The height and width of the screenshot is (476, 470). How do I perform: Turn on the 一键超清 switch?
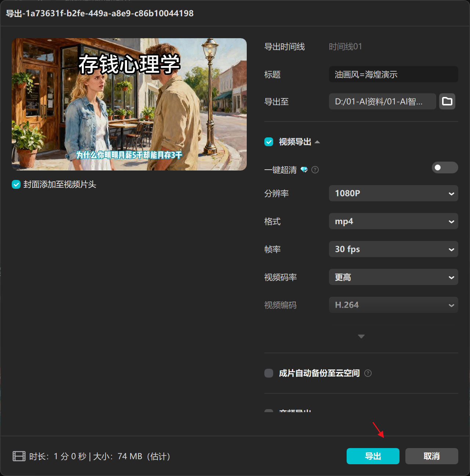[x=445, y=167]
